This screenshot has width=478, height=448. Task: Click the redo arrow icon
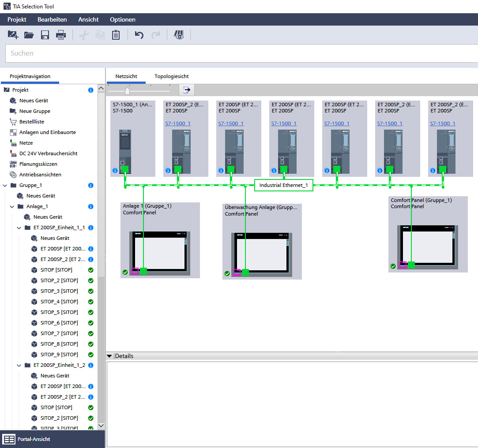pyautogui.click(x=156, y=35)
